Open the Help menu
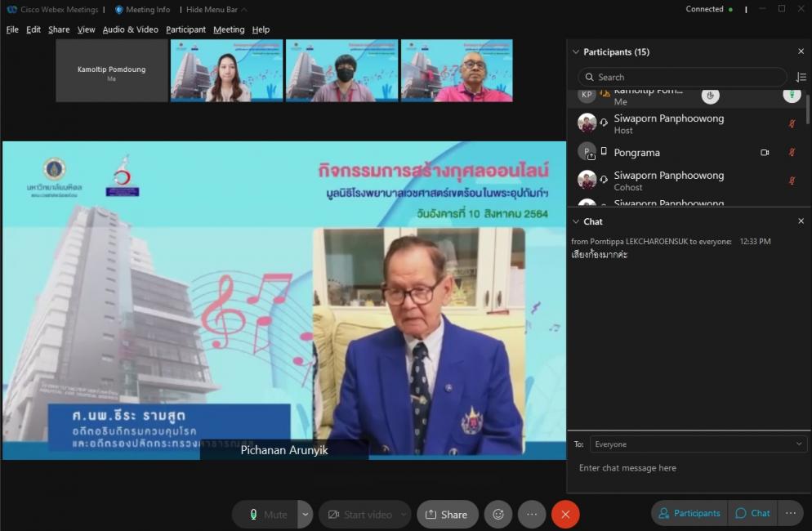 pos(261,29)
